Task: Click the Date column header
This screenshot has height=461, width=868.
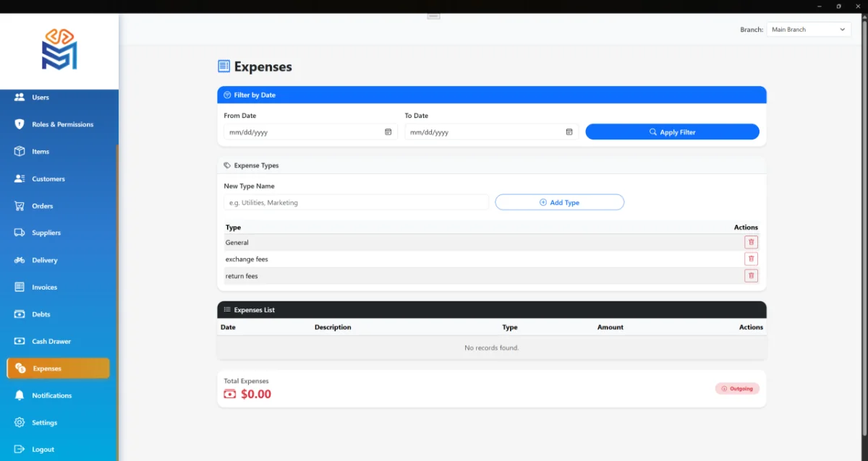Action: 228,327
